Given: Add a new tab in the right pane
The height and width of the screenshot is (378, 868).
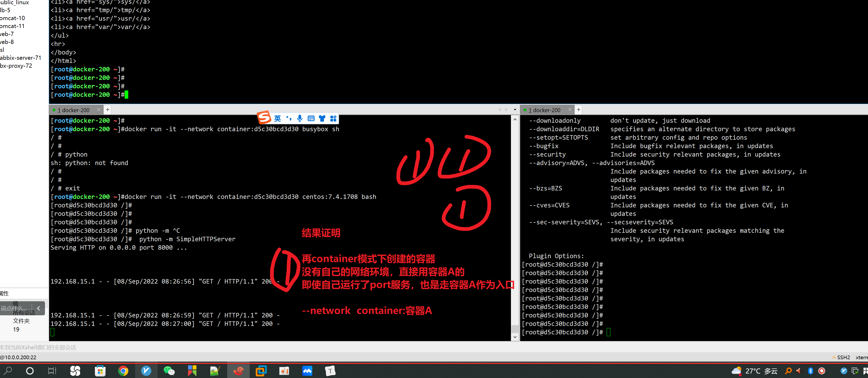Looking at the screenshot, I should (579, 110).
